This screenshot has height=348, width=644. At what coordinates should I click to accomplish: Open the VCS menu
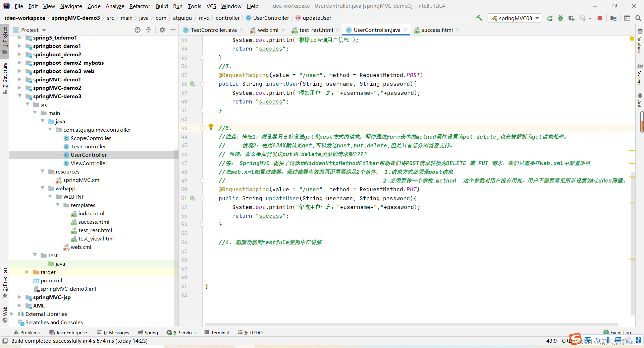tap(211, 6)
